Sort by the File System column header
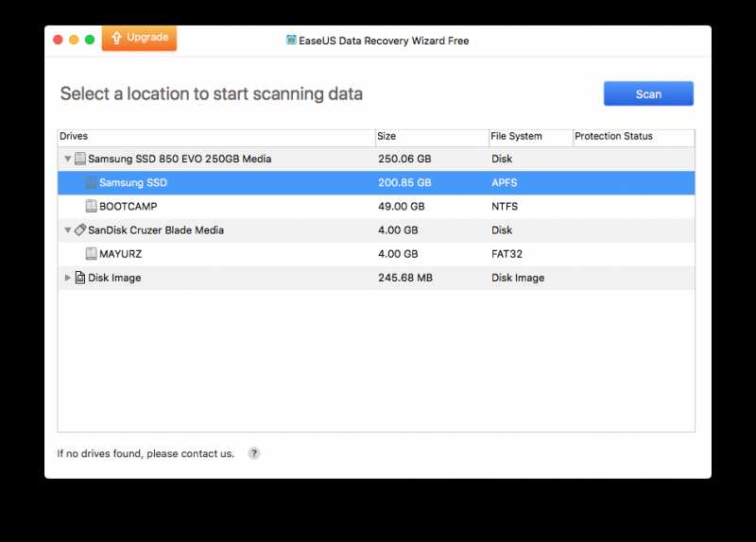The width and height of the screenshot is (756, 542). point(530,137)
